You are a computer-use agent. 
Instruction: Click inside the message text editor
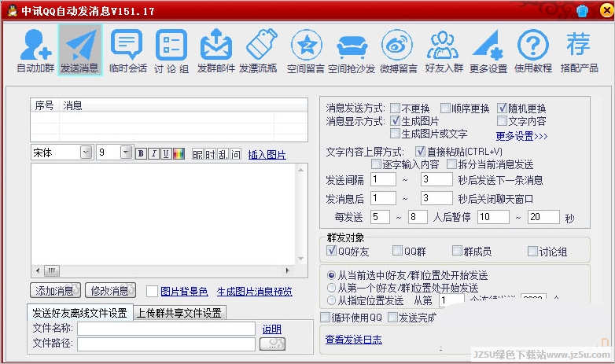(x=163, y=214)
